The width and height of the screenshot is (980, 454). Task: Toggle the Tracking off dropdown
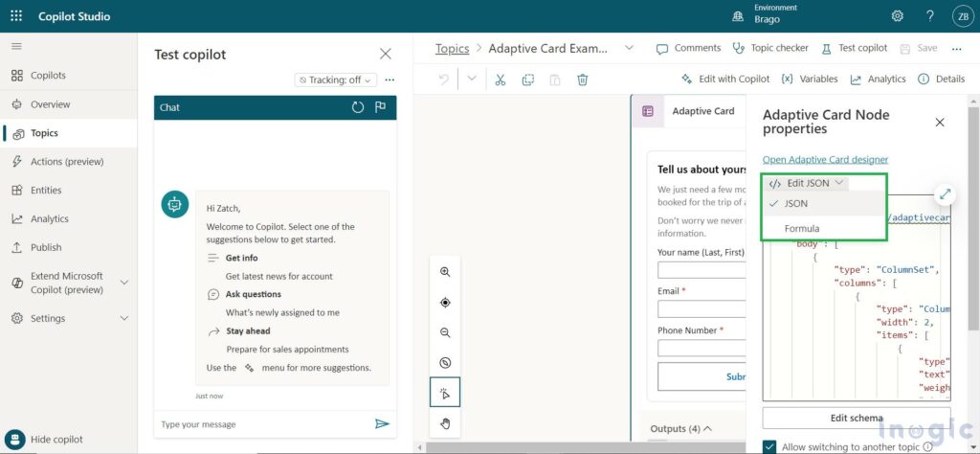335,80
